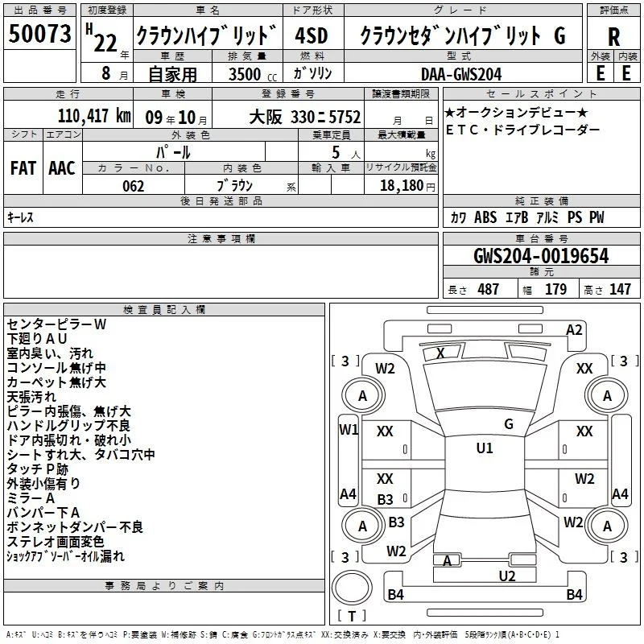Image resolution: width=644 pixels, height=644 pixels.
Task: Click the front-right tire circle marked A
Action: (x=607, y=395)
